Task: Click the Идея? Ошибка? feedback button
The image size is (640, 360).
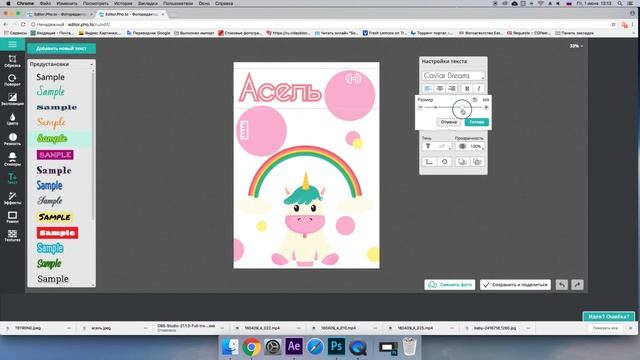Action: click(609, 316)
